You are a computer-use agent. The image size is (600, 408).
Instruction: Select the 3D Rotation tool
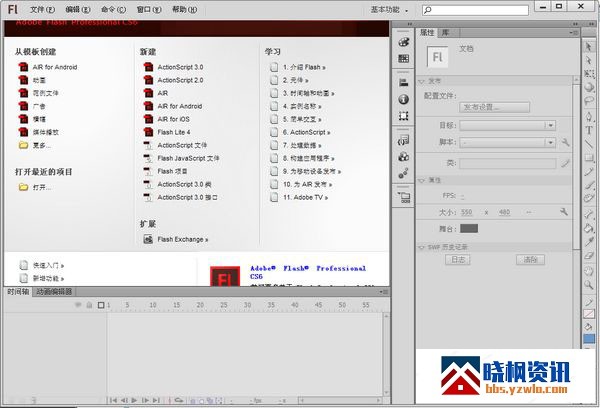[589, 87]
